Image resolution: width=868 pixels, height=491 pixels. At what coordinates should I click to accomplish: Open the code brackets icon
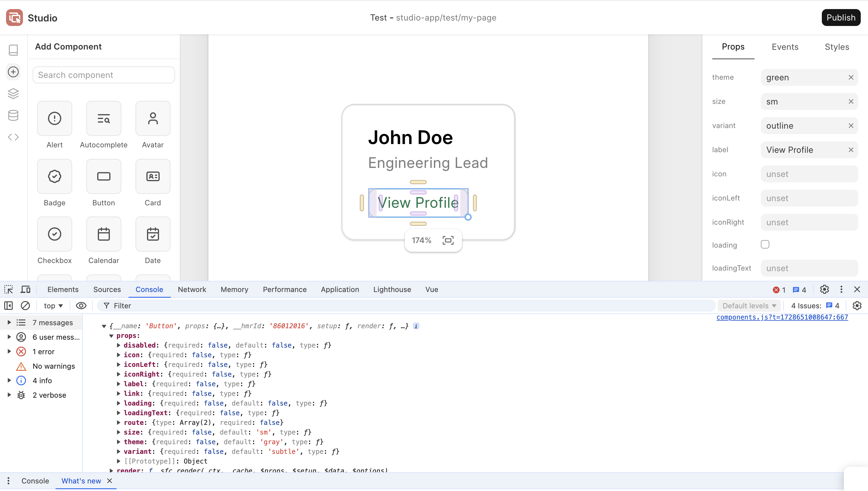13,137
